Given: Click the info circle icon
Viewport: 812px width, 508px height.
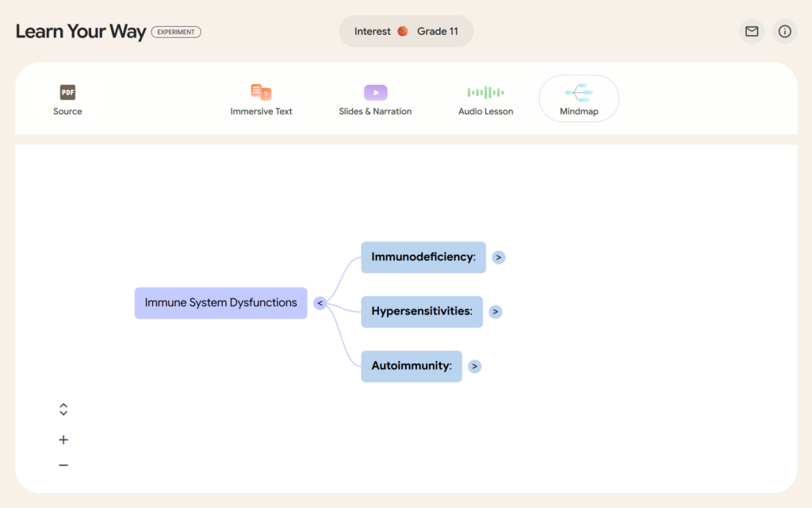Looking at the screenshot, I should pyautogui.click(x=784, y=32).
